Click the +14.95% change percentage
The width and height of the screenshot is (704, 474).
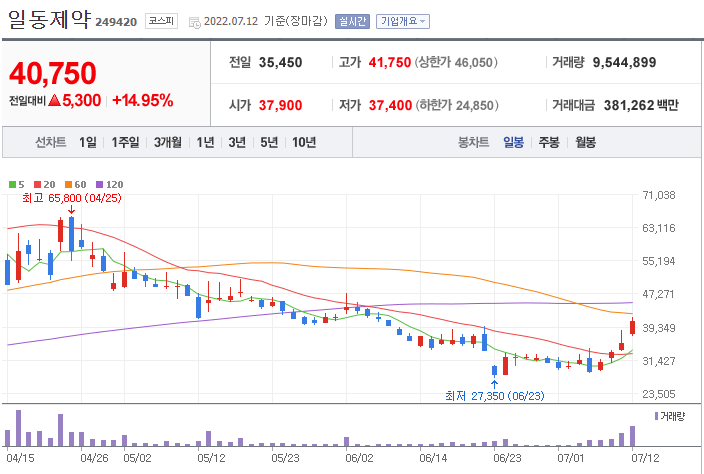(143, 100)
